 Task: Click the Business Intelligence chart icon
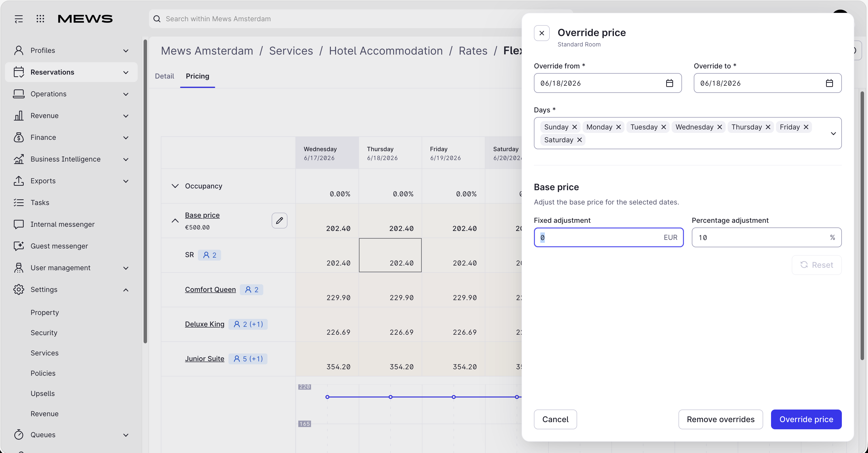pyautogui.click(x=19, y=159)
